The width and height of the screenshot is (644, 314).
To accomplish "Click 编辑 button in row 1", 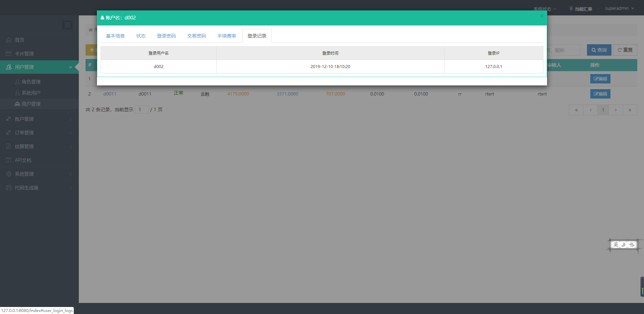I will (x=600, y=79).
